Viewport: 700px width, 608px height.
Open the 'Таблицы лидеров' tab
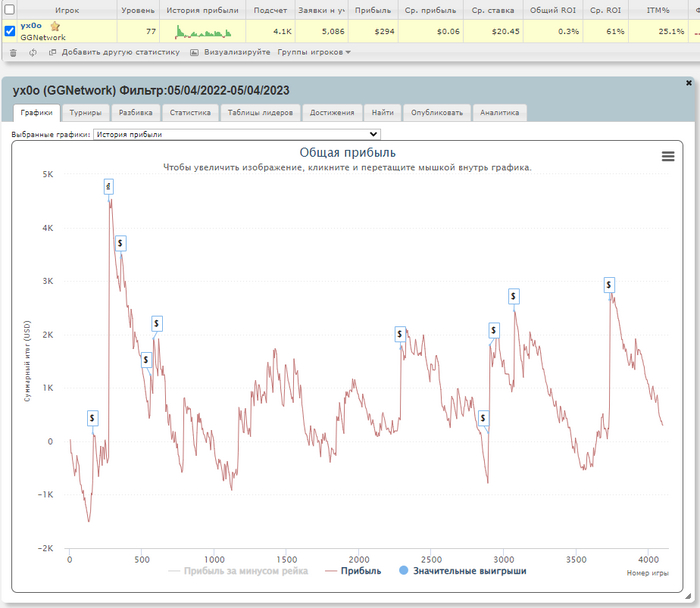coord(259,113)
